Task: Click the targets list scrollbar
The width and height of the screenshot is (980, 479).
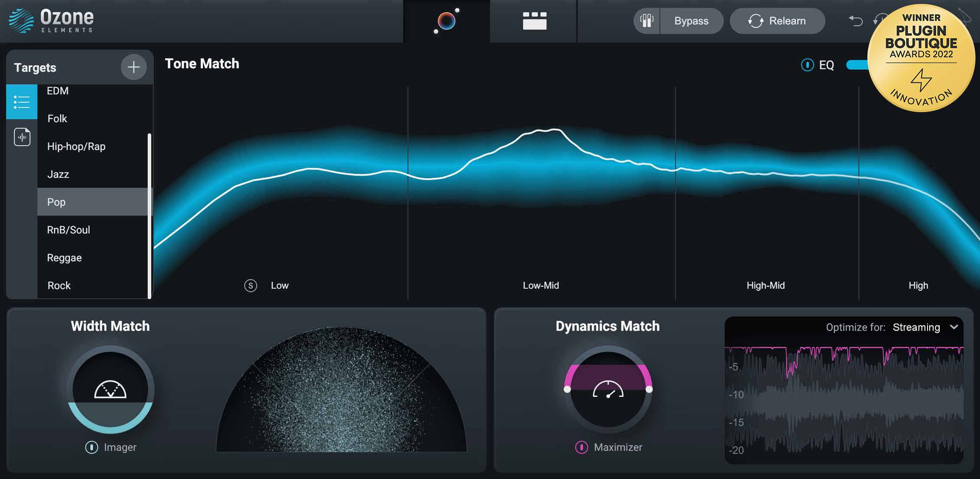Action: [x=150, y=216]
